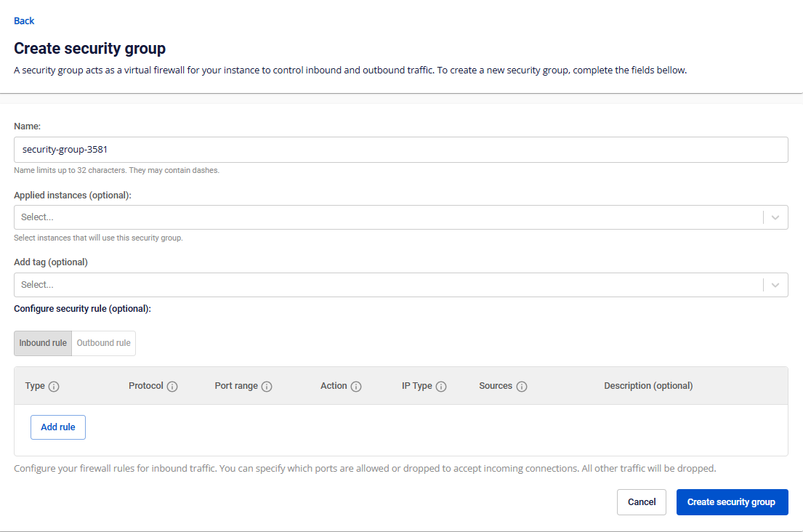Click the info icon beside Action
803x532 pixels.
(x=356, y=387)
